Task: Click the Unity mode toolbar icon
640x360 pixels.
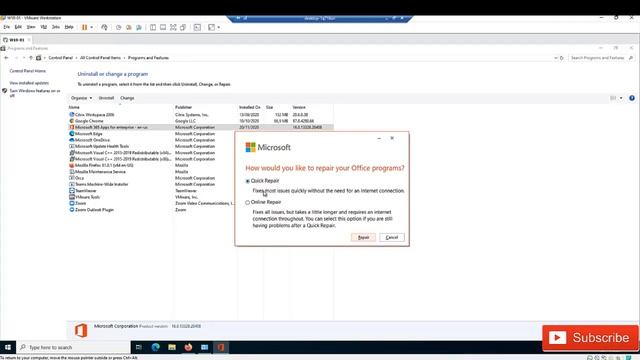Action: 183,27
